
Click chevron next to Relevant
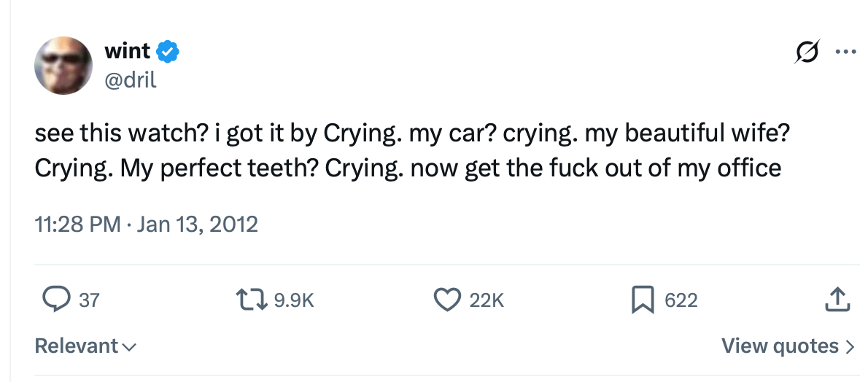129,346
